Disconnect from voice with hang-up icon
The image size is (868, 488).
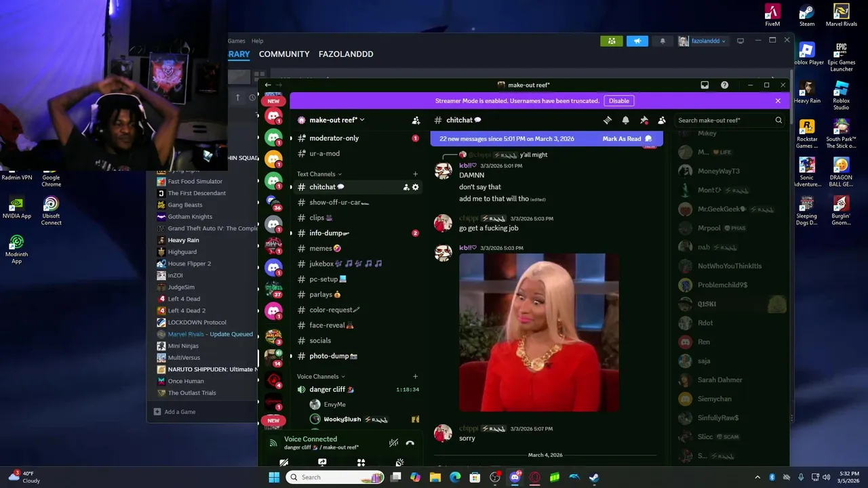pyautogui.click(x=410, y=443)
